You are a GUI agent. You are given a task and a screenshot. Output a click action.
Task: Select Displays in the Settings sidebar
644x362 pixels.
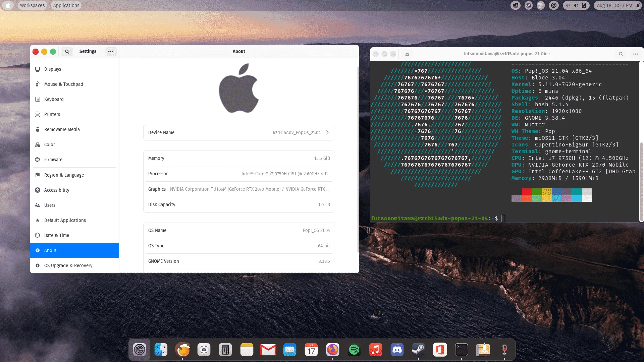click(74, 69)
